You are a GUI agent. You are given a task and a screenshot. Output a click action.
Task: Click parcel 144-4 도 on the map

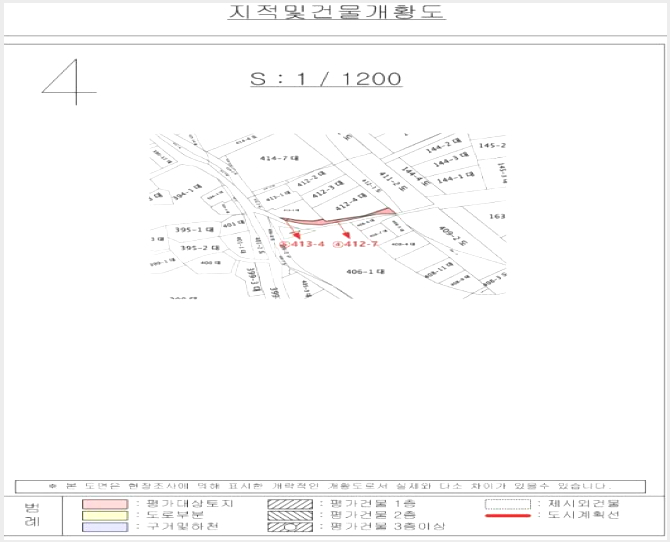pos(416,176)
